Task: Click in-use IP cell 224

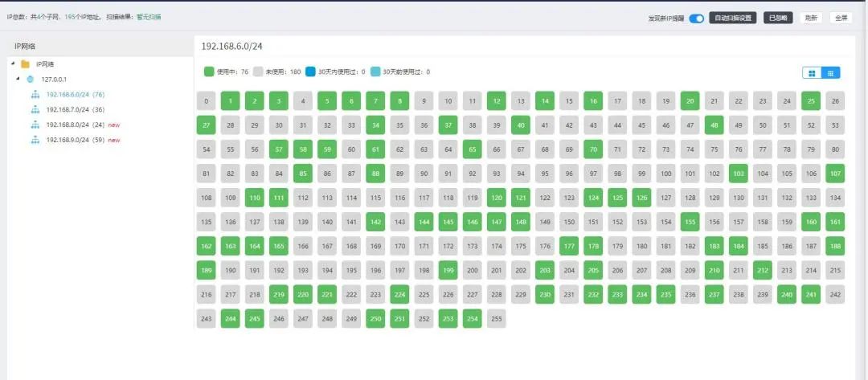Action: pyautogui.click(x=399, y=295)
